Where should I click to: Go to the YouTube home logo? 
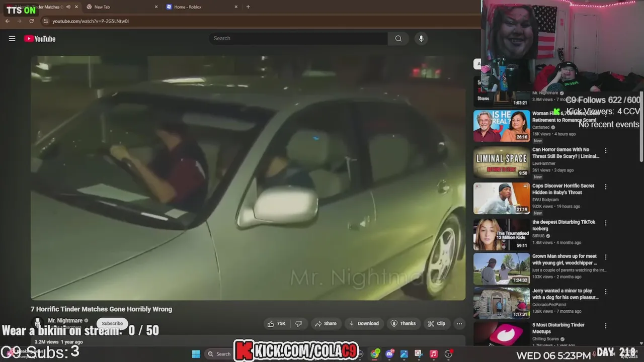40,39
